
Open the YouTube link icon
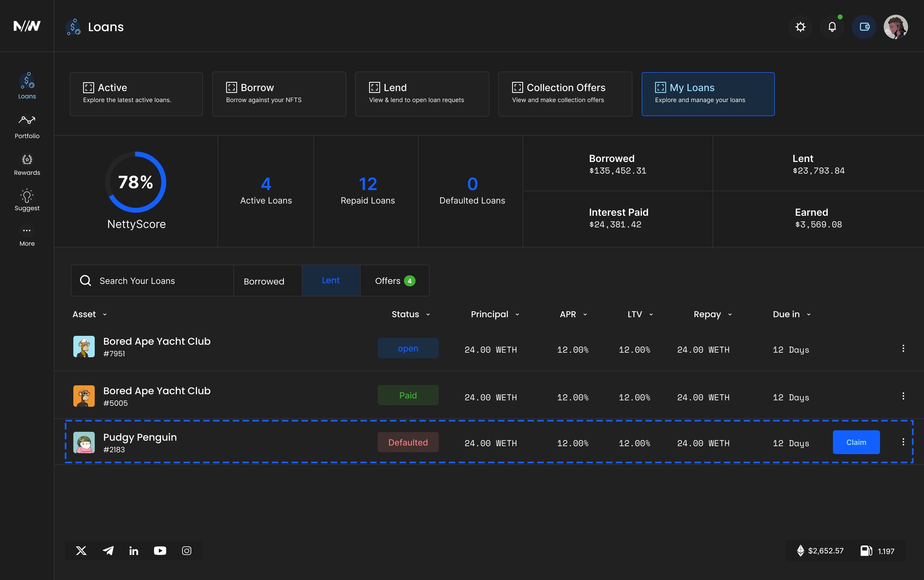(x=160, y=551)
